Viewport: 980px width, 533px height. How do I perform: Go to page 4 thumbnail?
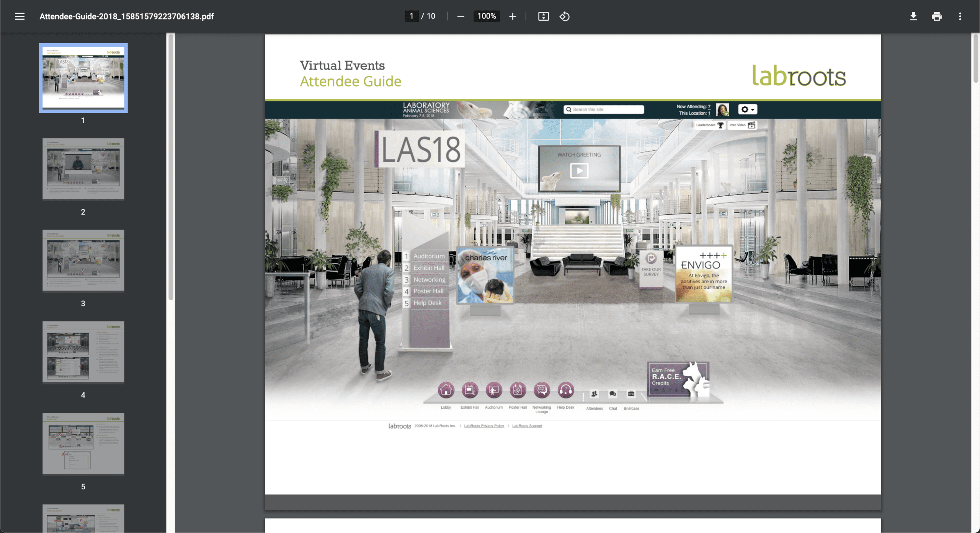tap(83, 352)
